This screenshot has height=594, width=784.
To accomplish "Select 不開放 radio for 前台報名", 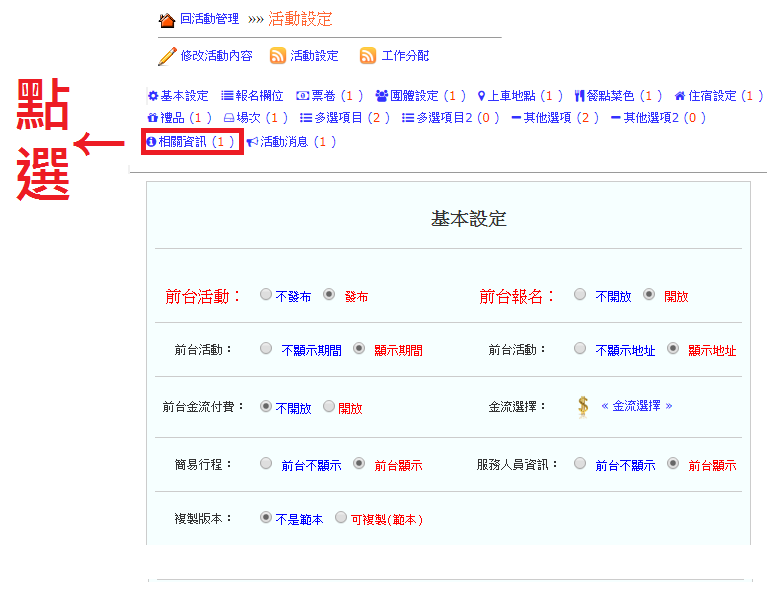I will click(580, 295).
